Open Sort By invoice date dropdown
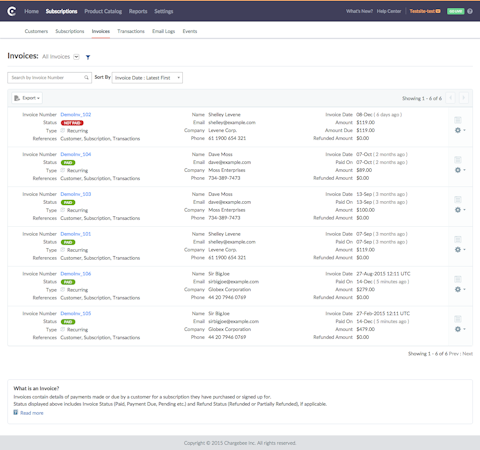The height and width of the screenshot is (450, 480). [x=147, y=78]
